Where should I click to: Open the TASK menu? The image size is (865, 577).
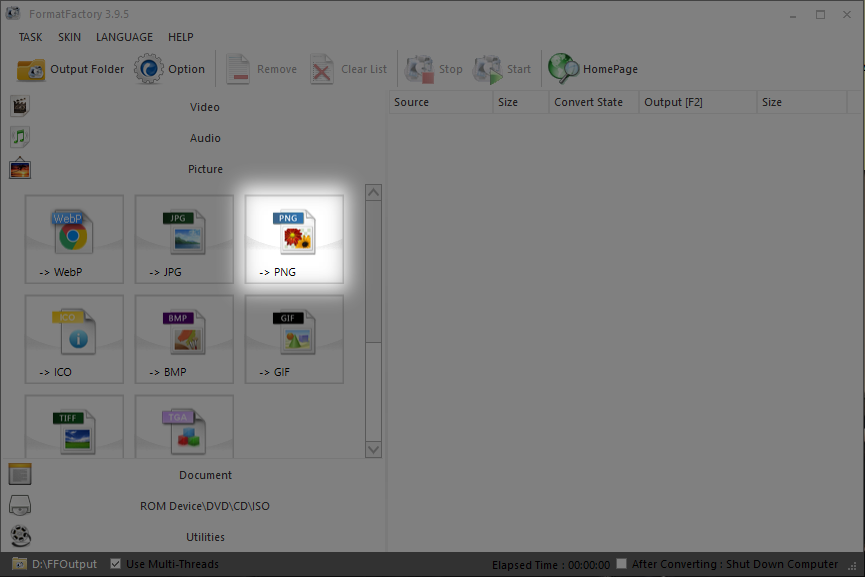tap(30, 37)
